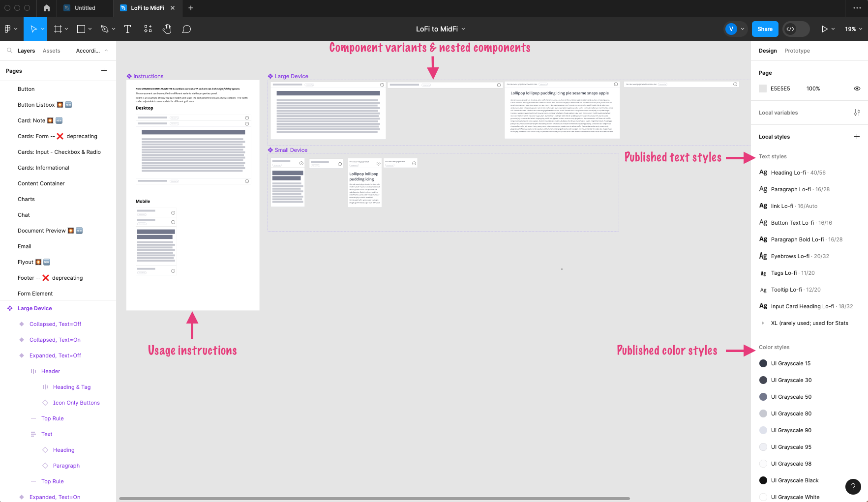Click the search icon in Layers panel
The height and width of the screenshot is (502, 868).
[9, 51]
